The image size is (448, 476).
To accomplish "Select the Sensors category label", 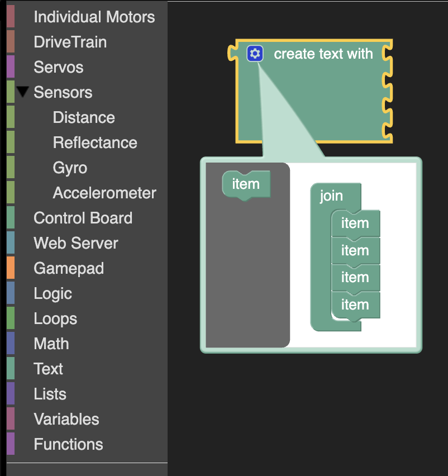I will [x=63, y=92].
